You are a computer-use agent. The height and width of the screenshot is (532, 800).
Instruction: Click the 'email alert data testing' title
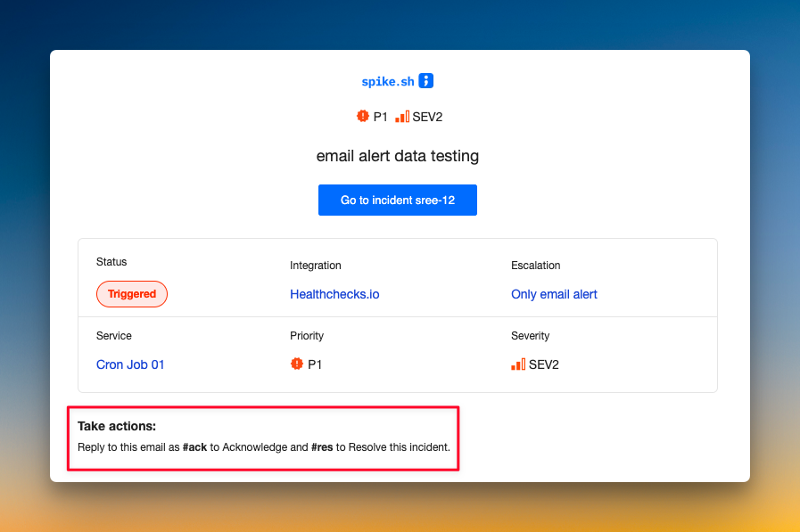(x=398, y=155)
